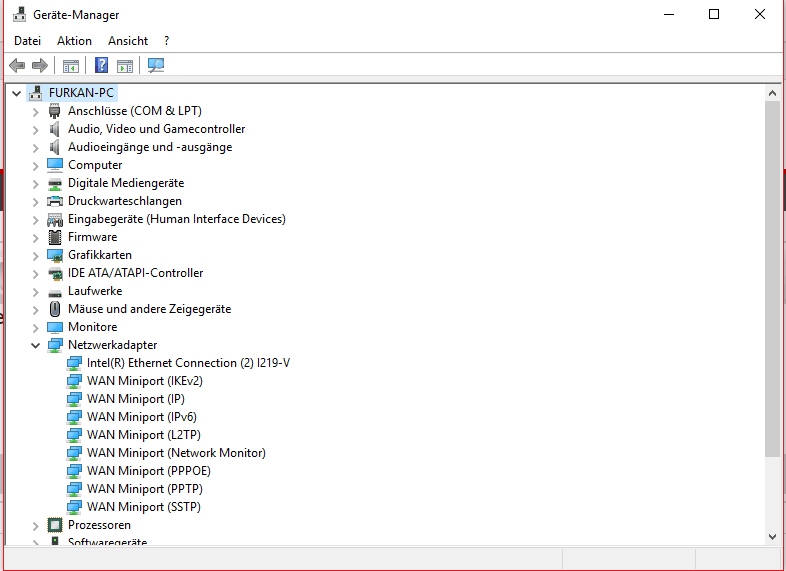
Task: Scan for hardware changes via monitor magnifier icon
Action: tap(156, 65)
